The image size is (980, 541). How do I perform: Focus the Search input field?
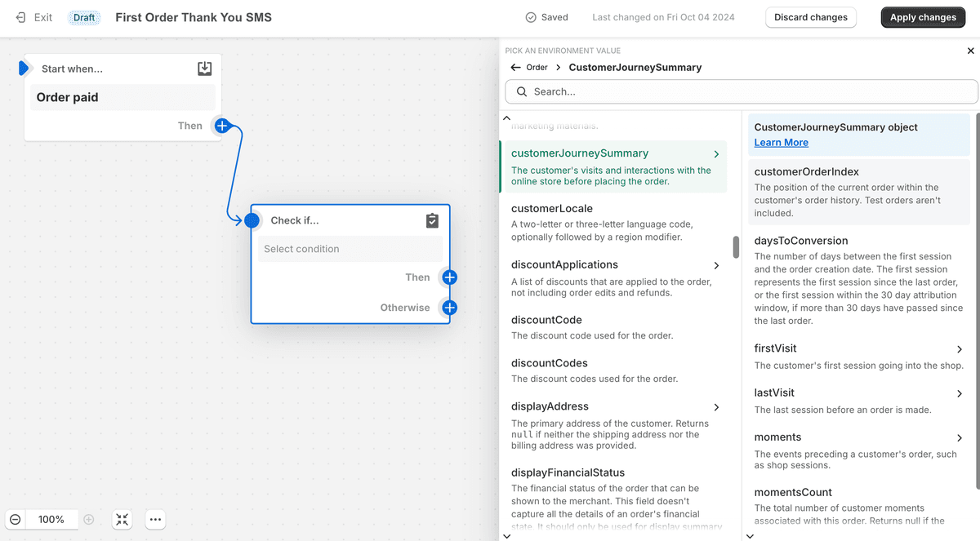[x=742, y=91]
